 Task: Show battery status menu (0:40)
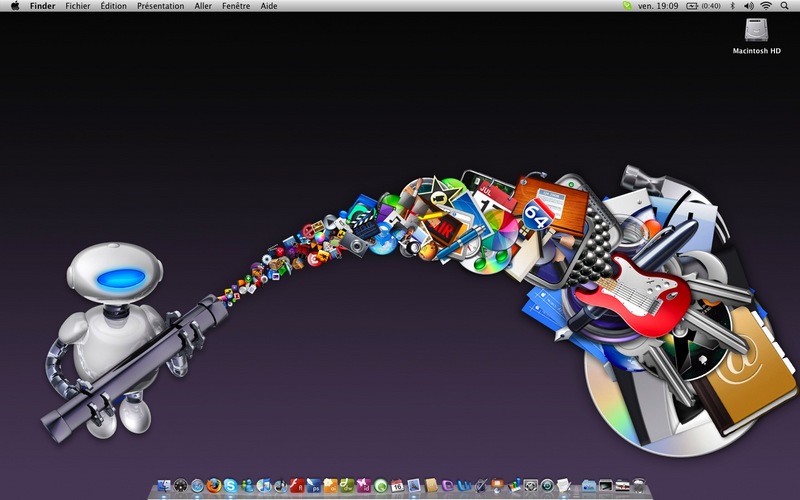[703, 6]
